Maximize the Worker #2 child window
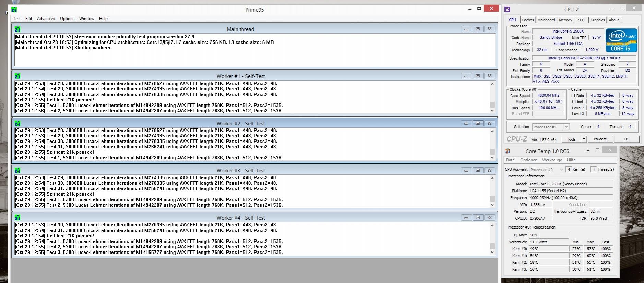This screenshot has width=644, height=283. coord(478,123)
